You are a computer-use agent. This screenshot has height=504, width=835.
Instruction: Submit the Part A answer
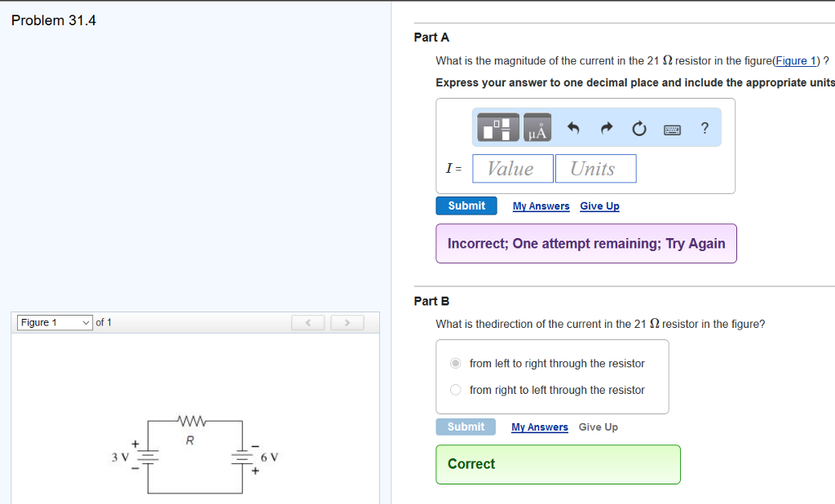point(466,206)
